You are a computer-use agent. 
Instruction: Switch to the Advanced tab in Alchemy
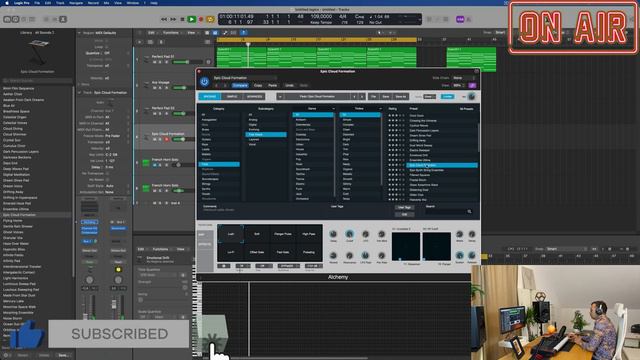coord(254,96)
